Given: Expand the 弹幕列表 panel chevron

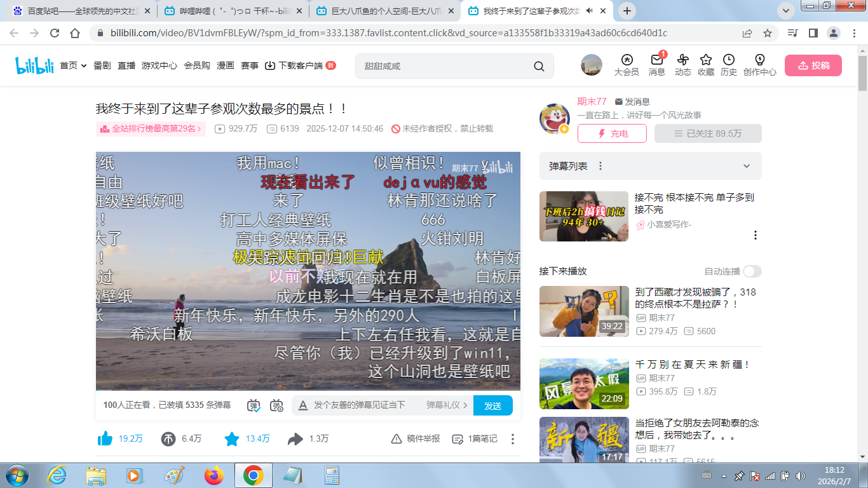Looking at the screenshot, I should pyautogui.click(x=747, y=166).
